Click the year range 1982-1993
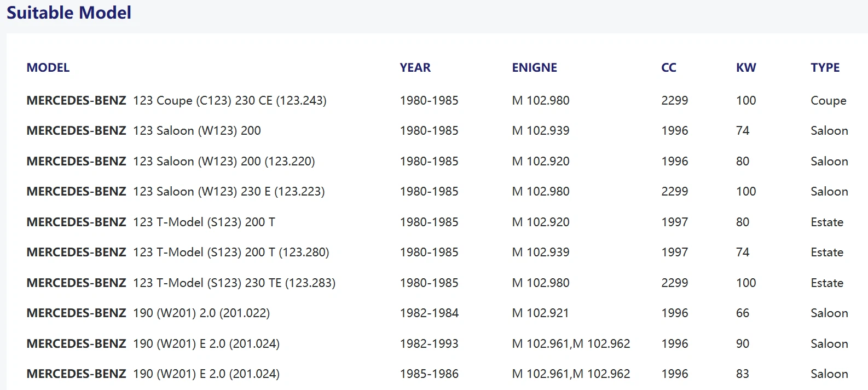The height and width of the screenshot is (390, 868). point(429,344)
